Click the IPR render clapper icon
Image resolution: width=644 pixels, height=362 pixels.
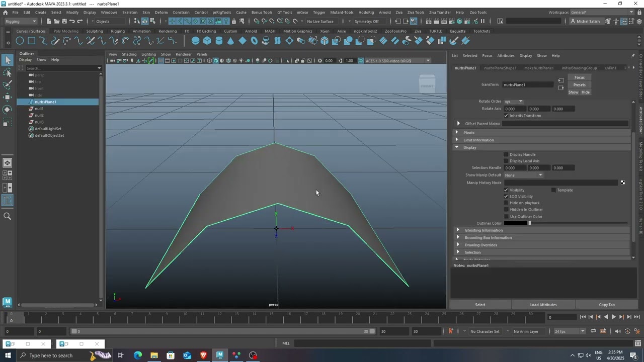(444, 21)
